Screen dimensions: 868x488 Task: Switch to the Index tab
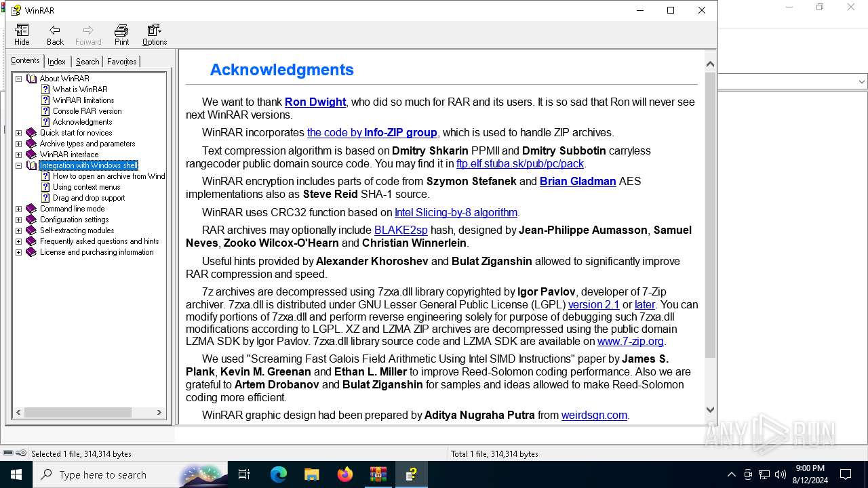(56, 62)
